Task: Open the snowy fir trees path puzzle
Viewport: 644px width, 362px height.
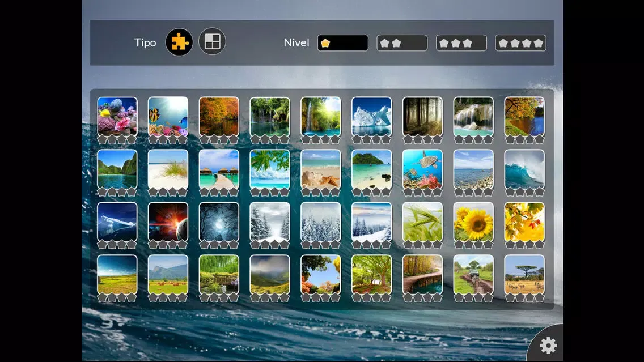Action: click(270, 222)
